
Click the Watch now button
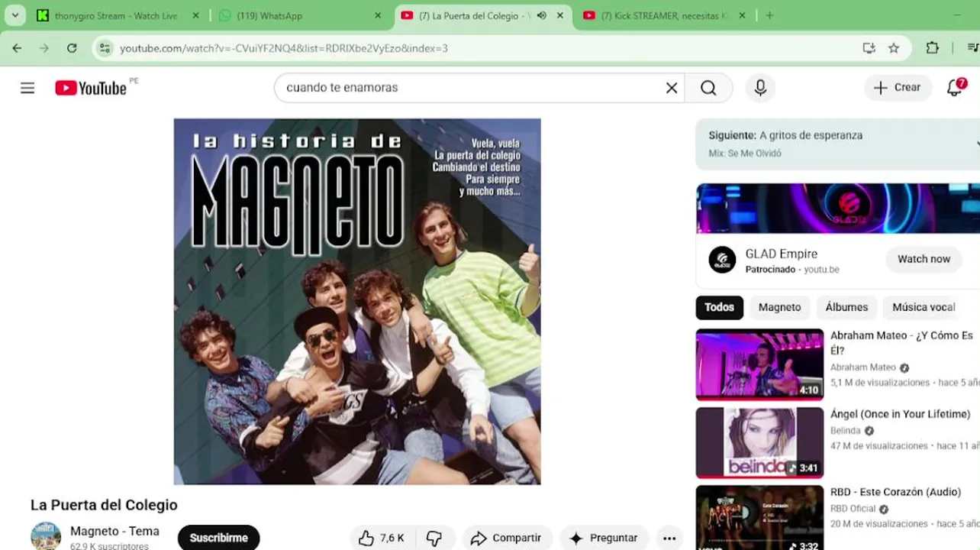click(924, 259)
